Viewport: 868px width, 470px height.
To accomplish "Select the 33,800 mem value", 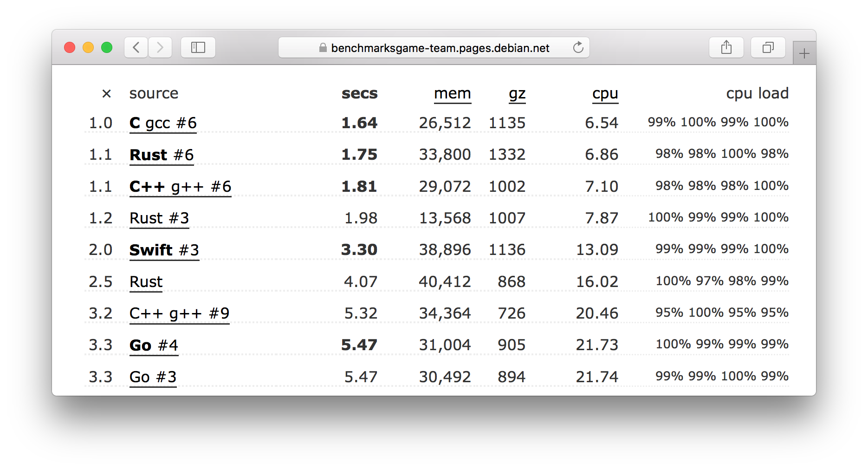I will 445,155.
